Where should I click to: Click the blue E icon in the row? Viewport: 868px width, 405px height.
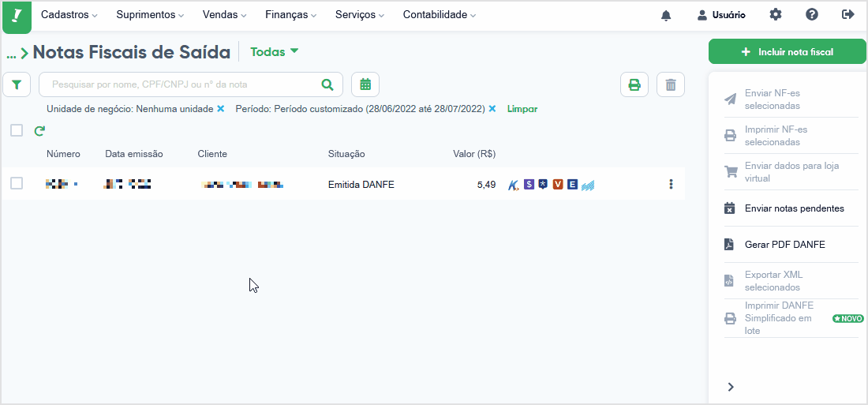click(x=572, y=184)
